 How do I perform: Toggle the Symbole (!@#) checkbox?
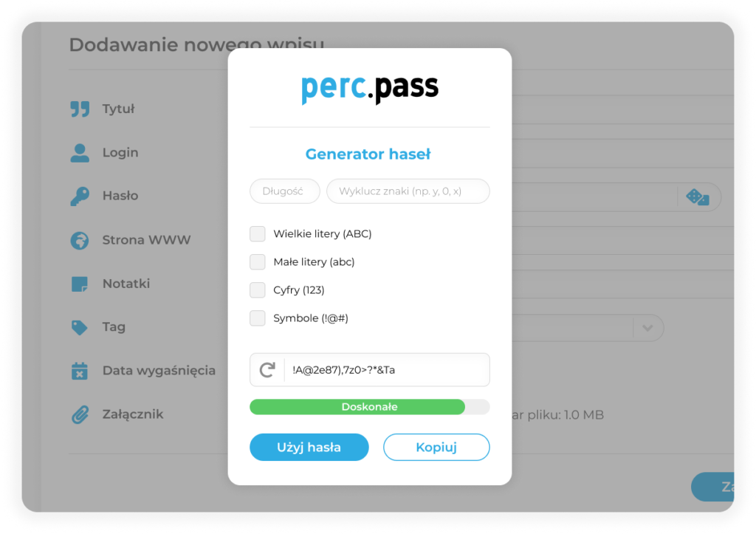257,318
